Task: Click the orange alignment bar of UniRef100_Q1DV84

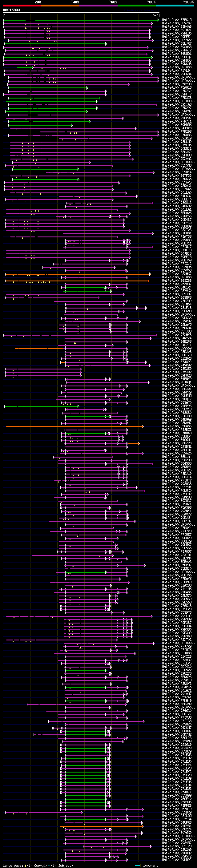Action: click(101, 826)
